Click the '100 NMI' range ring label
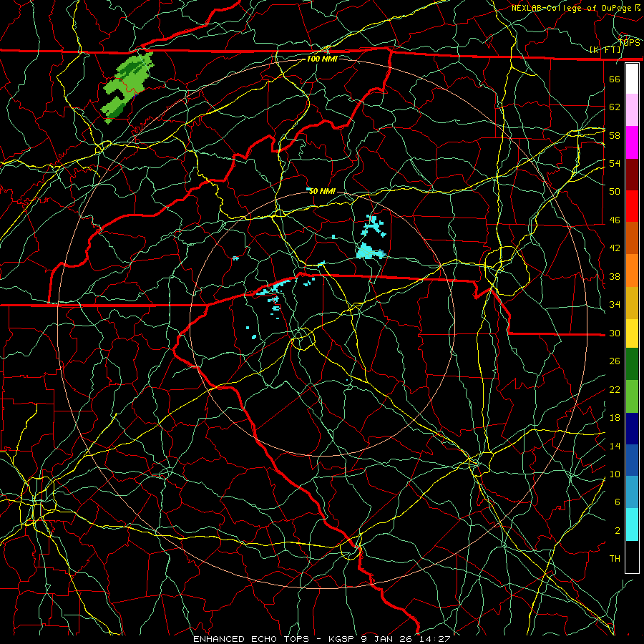Viewport: 644px width, 644px height. tap(322, 59)
